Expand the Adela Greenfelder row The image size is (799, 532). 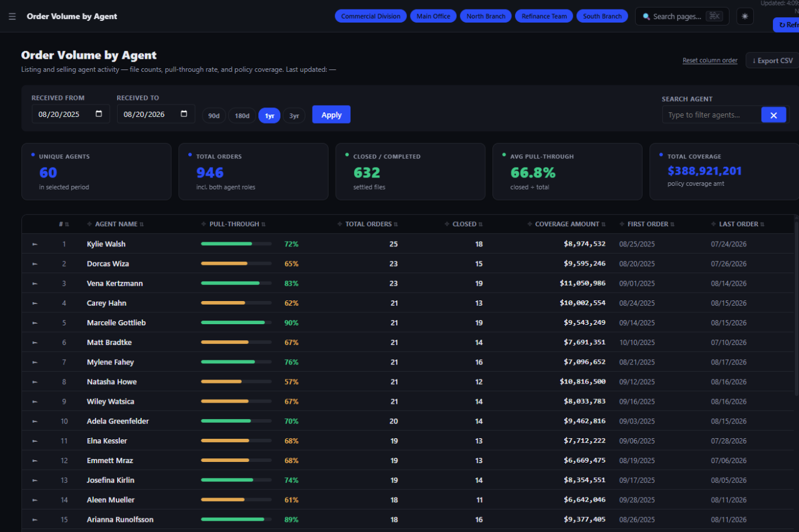tap(34, 421)
